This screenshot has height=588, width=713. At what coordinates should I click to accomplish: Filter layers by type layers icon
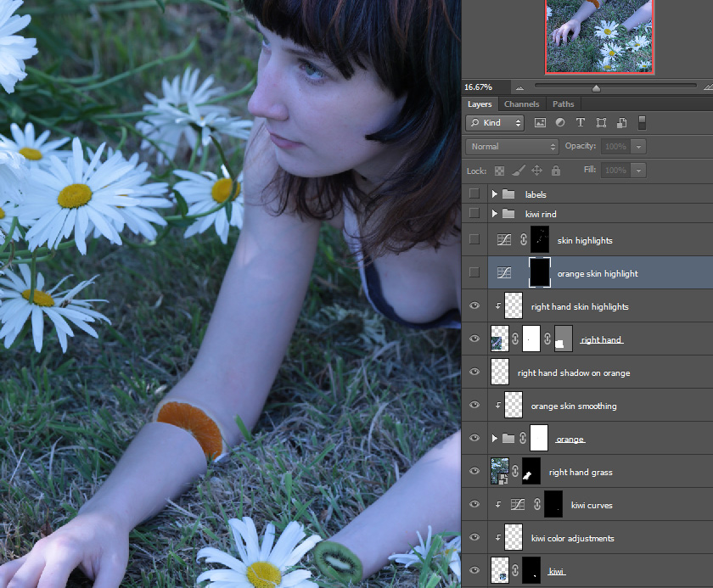(x=581, y=123)
